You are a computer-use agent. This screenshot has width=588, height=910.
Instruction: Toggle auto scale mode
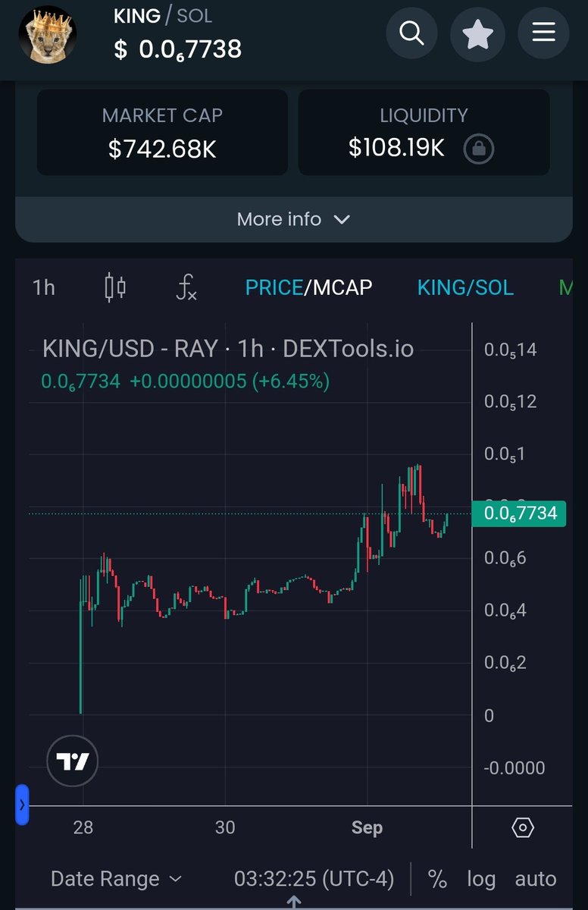536,879
